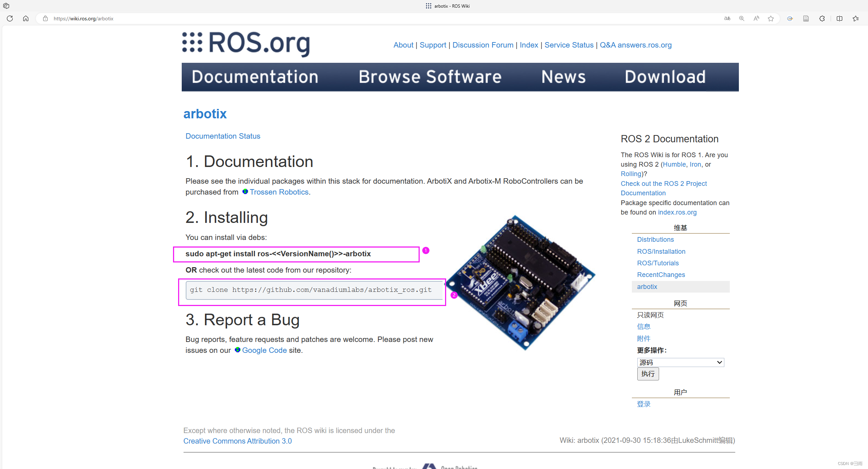Click the git clone command code box
This screenshot has width=868, height=469.
314,290
